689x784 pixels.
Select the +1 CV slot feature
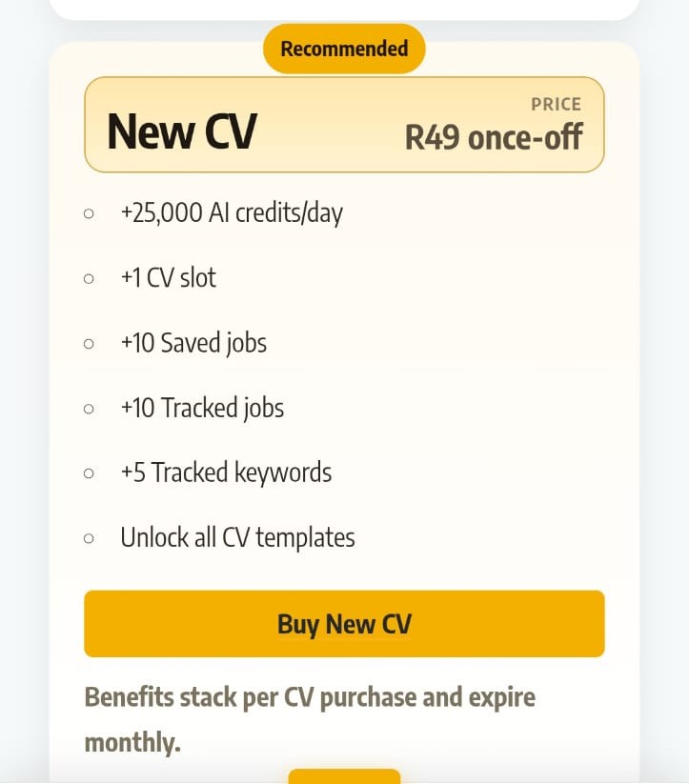click(x=169, y=277)
